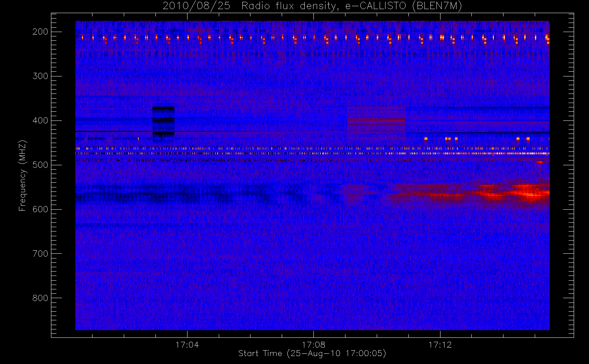
Task: Click the plot title "2010/08/25 Radio flux density, e-CALLISTO (BLEN7M)"
Action: (312, 6)
